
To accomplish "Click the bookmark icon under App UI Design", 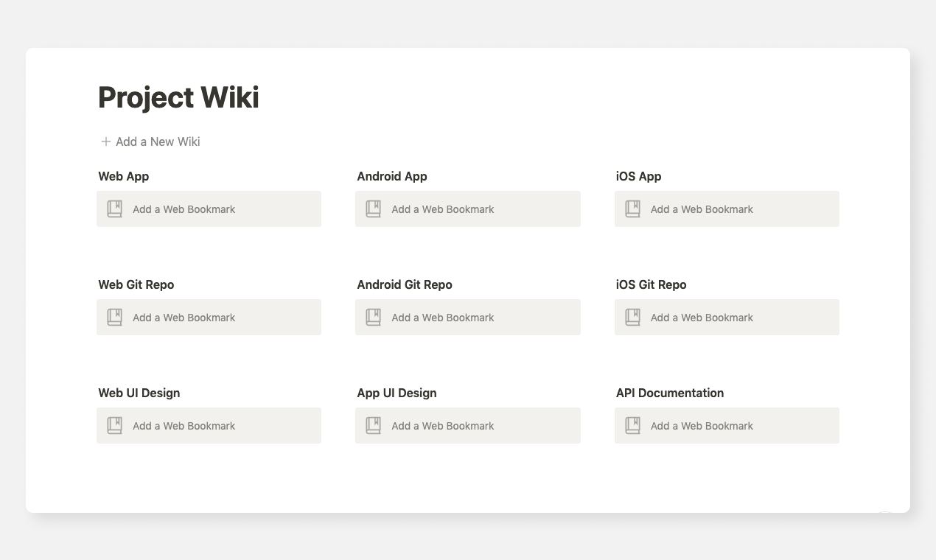I will tap(373, 425).
